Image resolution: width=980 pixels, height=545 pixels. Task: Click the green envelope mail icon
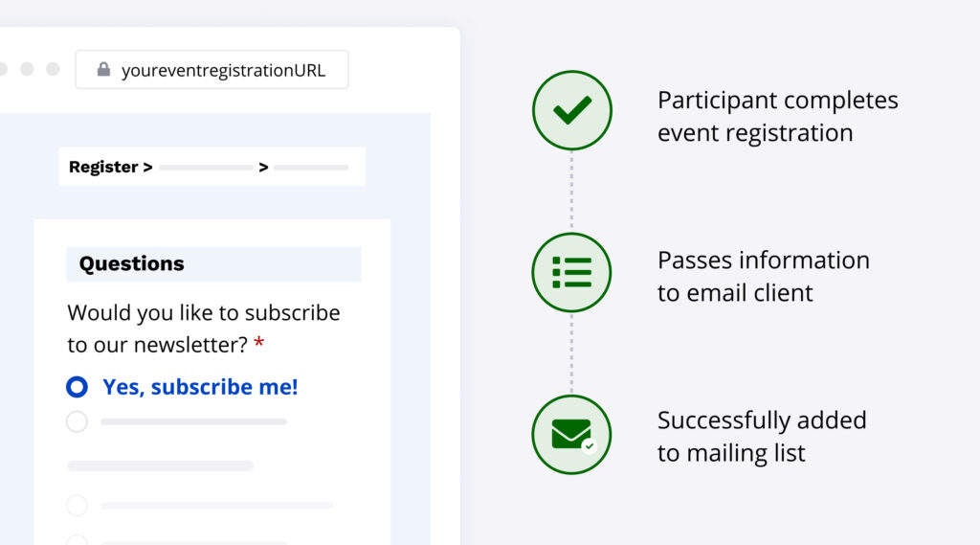(571, 434)
